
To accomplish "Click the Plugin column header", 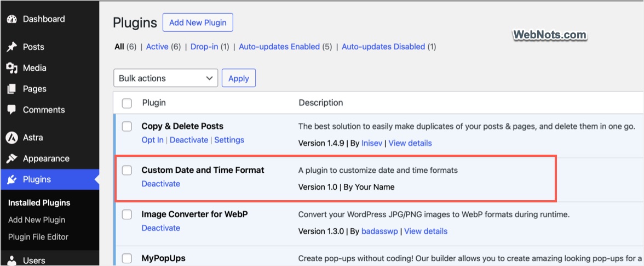I will [x=154, y=103].
